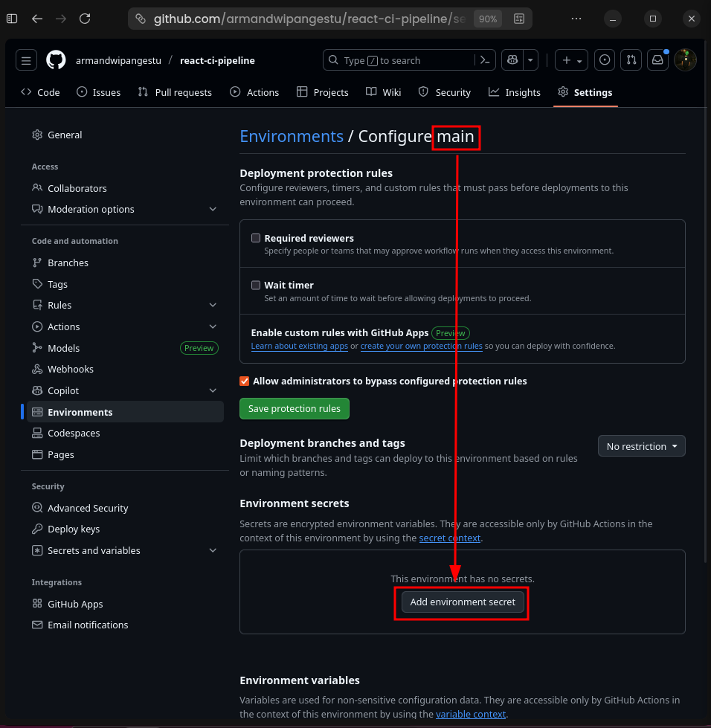Open the pull requests icon in the header
Viewport: 711px width, 728px height.
pos(631,60)
